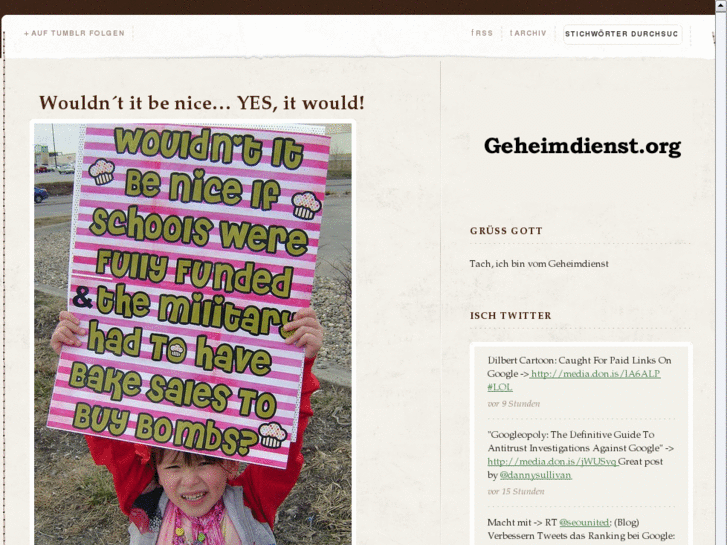727x545 pixels.
Task: Open the RSS feed link
Action: pyautogui.click(x=482, y=33)
